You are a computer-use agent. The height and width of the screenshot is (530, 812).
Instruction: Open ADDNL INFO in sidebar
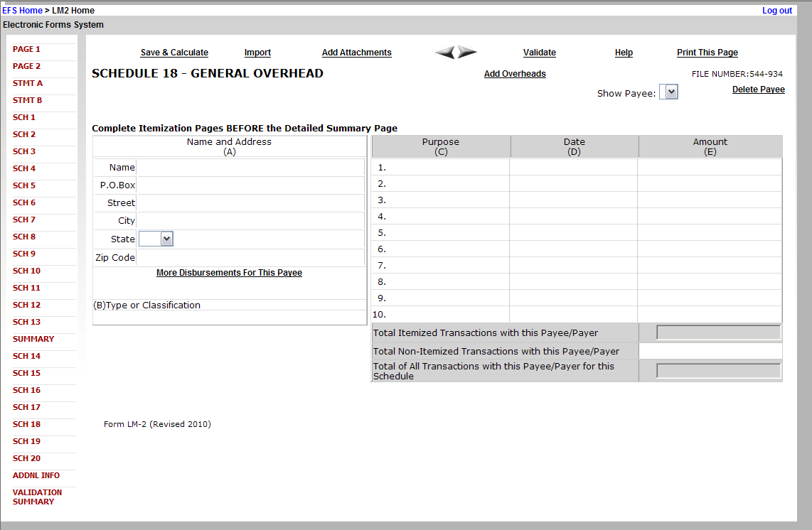click(x=36, y=476)
